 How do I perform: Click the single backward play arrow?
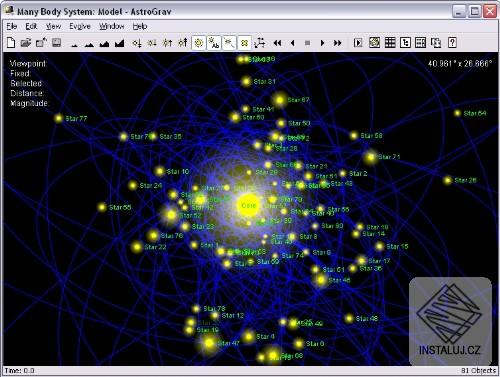click(x=293, y=43)
